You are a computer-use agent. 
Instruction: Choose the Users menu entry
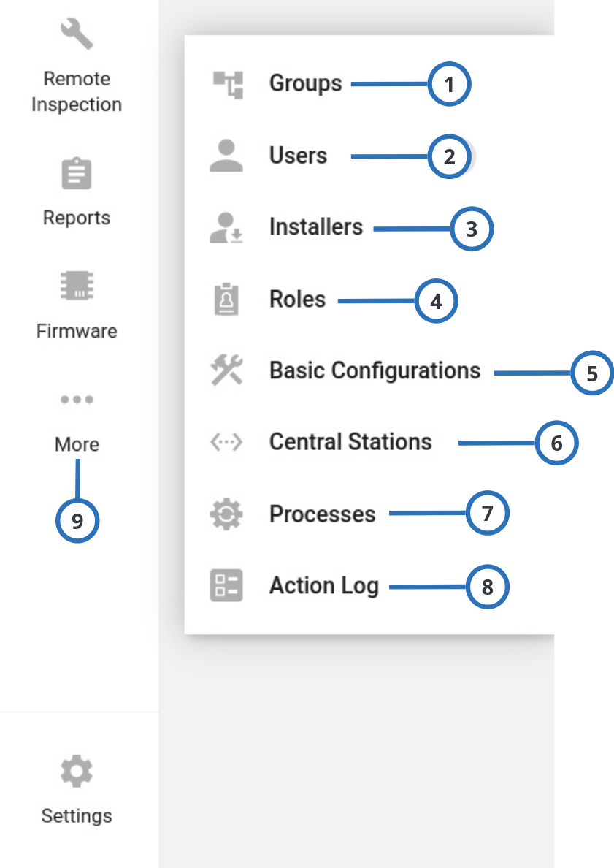(298, 156)
